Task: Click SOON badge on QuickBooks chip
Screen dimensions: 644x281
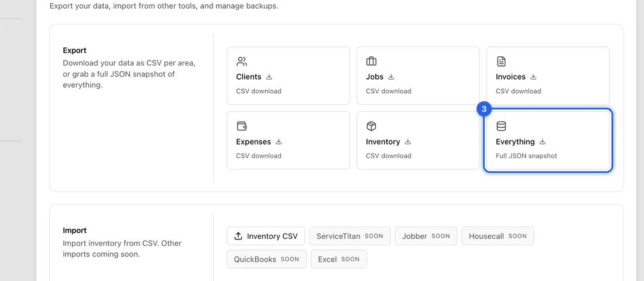Action: click(290, 259)
